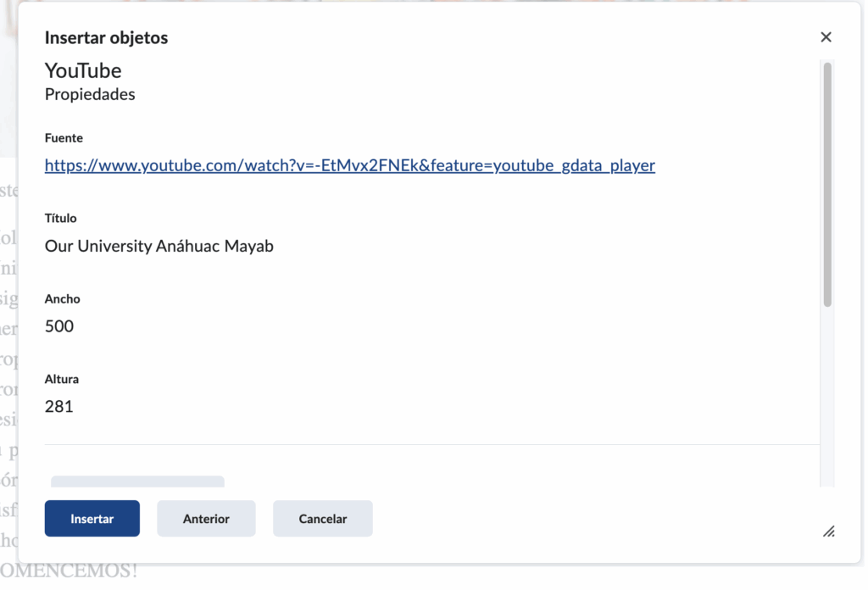Click the Ancho value 500
868x590 pixels.
pyautogui.click(x=59, y=326)
